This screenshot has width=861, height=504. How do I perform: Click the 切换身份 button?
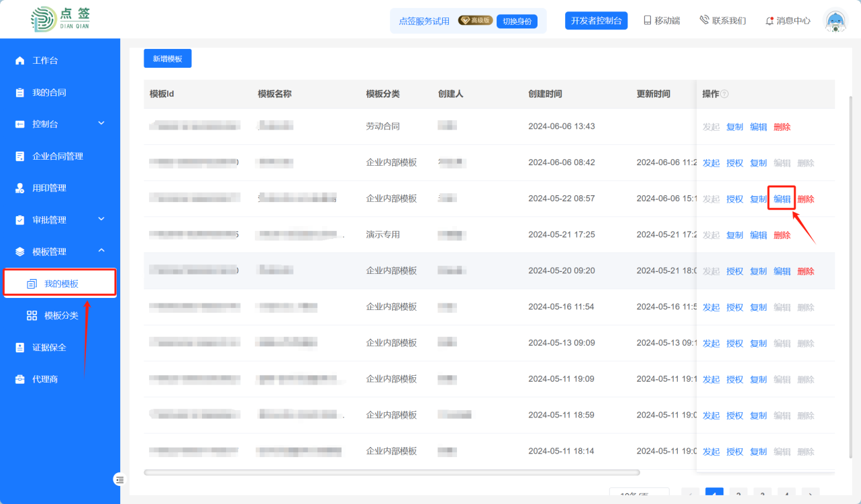click(x=517, y=21)
